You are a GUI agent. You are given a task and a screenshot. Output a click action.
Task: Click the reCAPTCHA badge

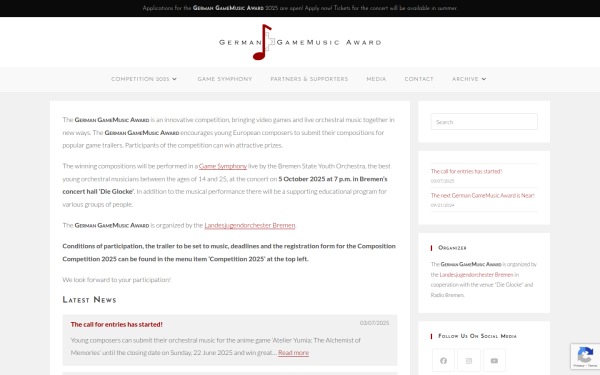585,356
